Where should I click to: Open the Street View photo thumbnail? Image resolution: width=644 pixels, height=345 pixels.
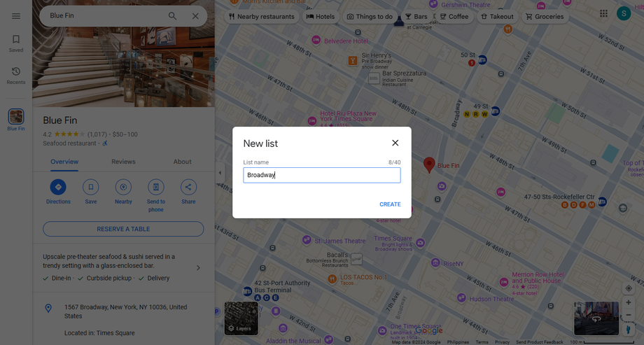click(x=596, y=318)
